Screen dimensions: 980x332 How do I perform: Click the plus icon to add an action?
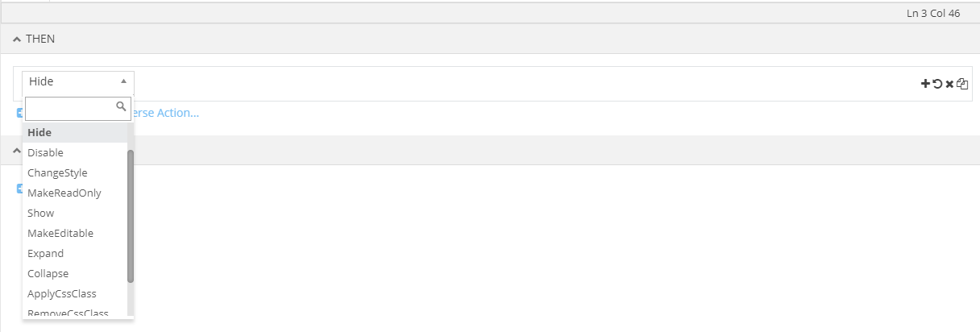(925, 84)
